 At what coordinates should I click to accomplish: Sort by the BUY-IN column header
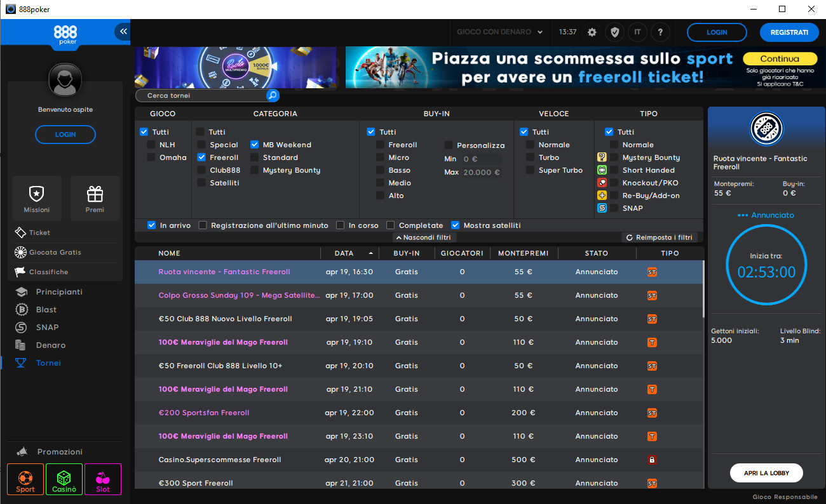click(x=407, y=253)
